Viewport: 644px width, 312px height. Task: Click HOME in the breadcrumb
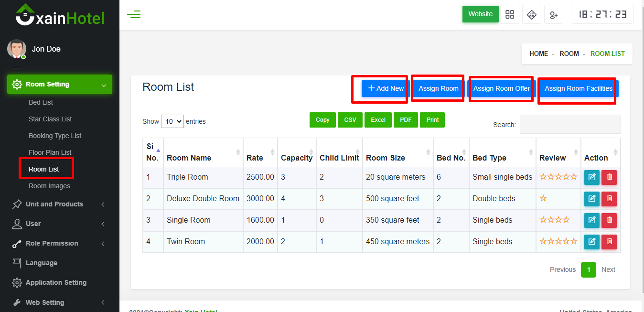click(x=538, y=54)
